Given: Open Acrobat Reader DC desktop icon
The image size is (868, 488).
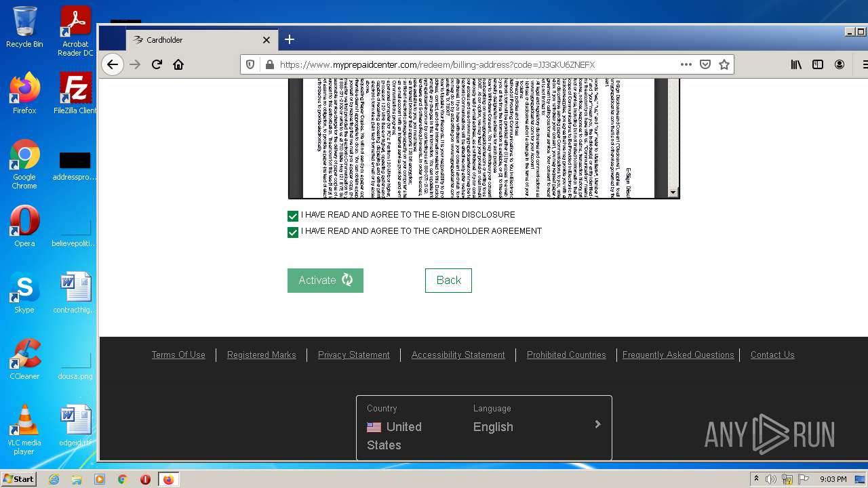Looking at the screenshot, I should 75,31.
